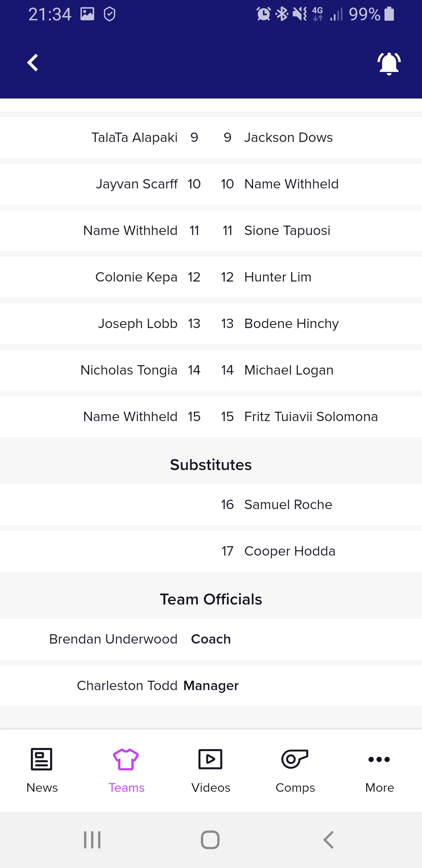Select player Jackson Dows

[288, 138]
